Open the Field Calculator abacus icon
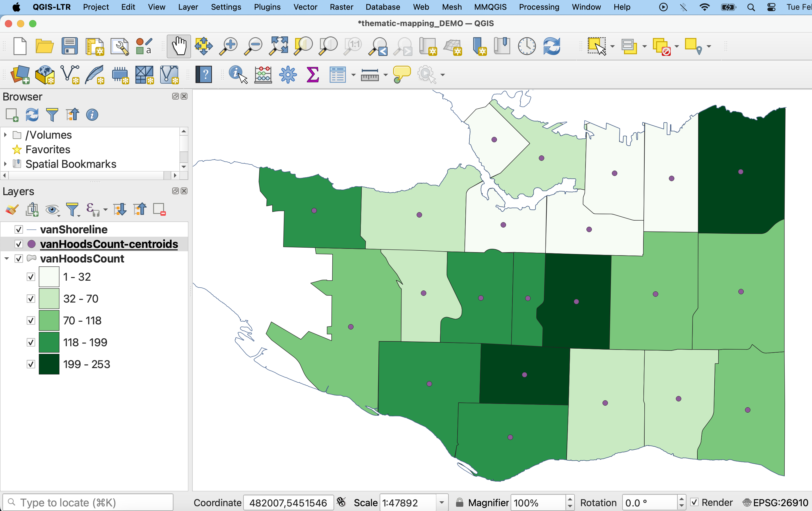 click(263, 75)
